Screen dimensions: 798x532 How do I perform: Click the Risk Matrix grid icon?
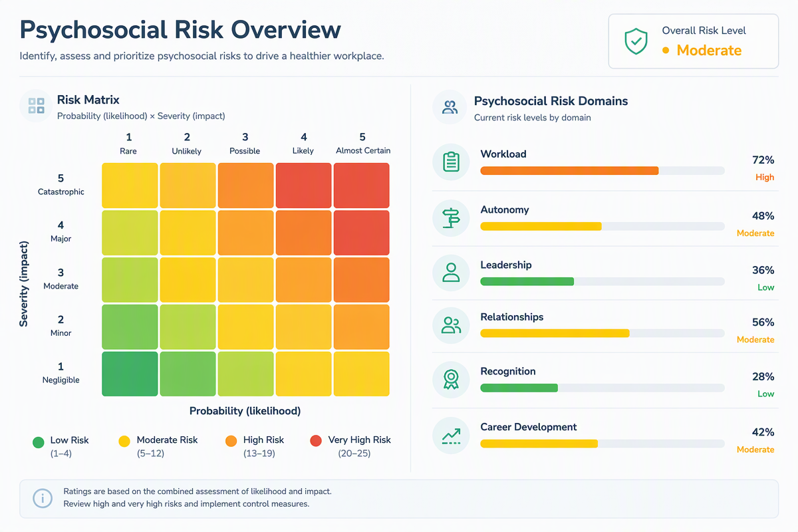click(37, 106)
